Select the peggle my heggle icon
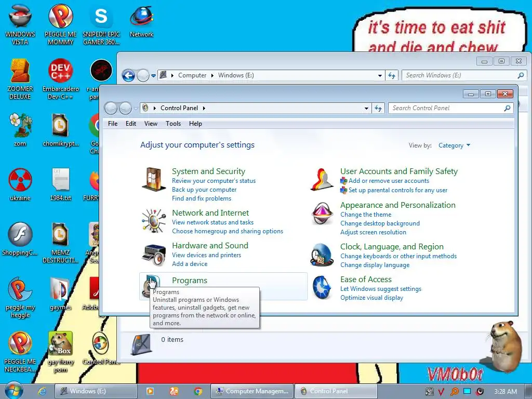The width and height of the screenshot is (532, 399). tap(20, 298)
